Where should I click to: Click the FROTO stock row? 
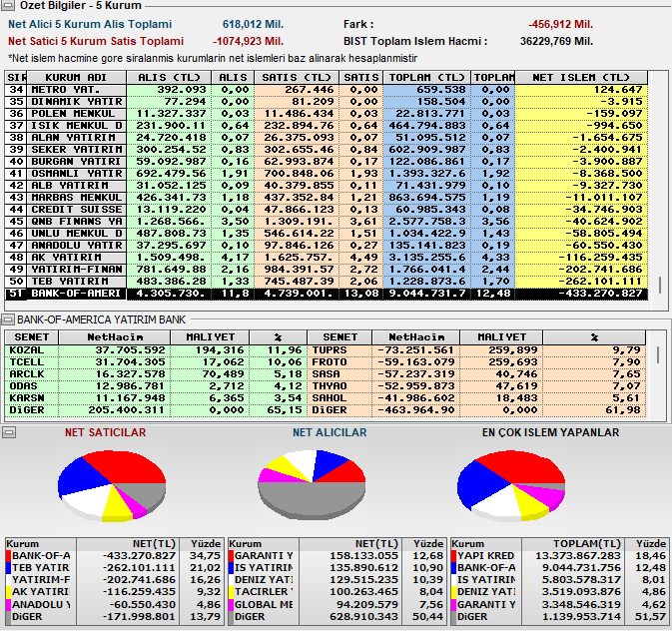pyautogui.click(x=476, y=362)
